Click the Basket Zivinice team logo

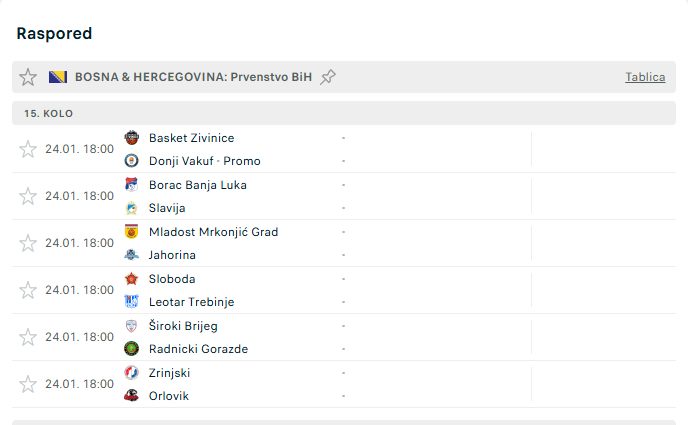coord(131,137)
